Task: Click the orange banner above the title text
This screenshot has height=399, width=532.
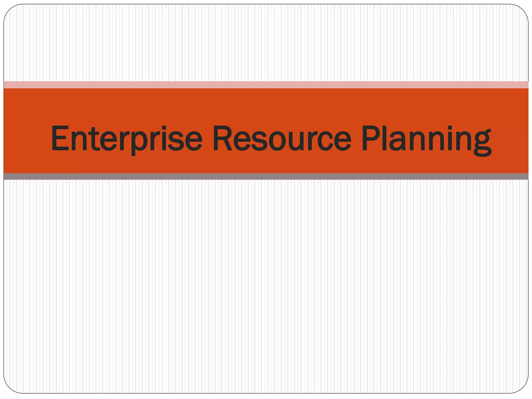Action: 266,104
